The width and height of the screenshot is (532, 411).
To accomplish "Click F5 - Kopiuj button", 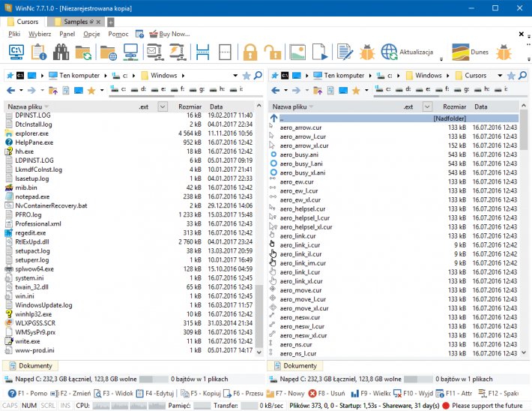I will pyautogui.click(x=200, y=393).
